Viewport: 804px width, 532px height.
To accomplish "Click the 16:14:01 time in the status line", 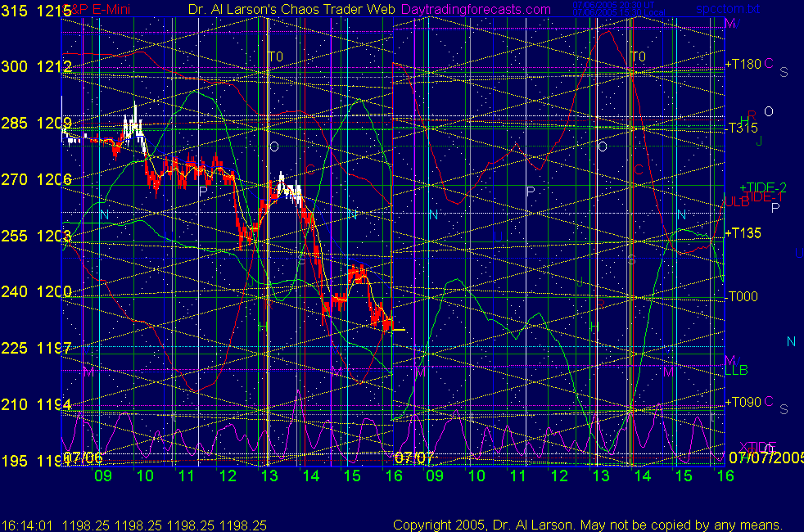I will pos(27,525).
